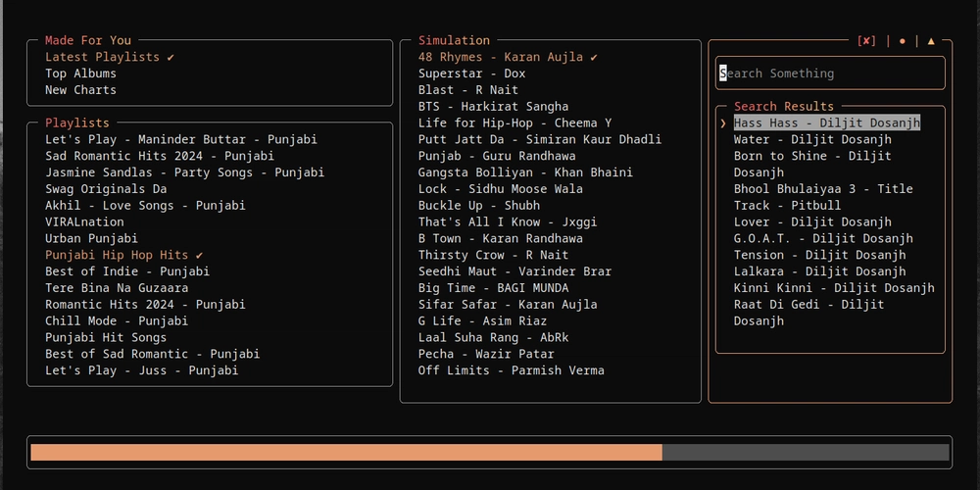Open Romantic Hits 2024 - Punjabi

(x=145, y=305)
